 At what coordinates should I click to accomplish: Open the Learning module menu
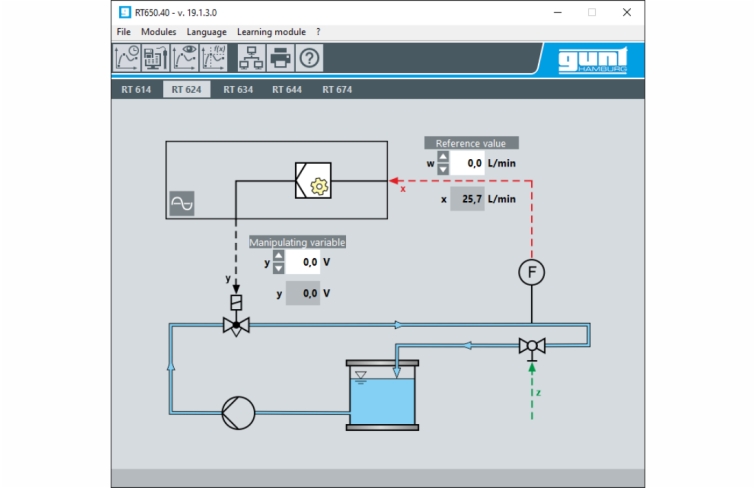(272, 32)
